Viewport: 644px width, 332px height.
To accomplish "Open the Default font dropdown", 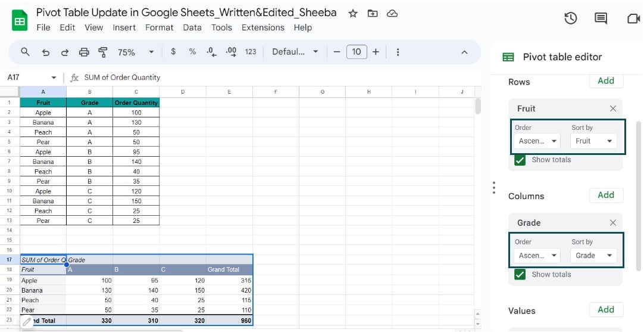I will pos(295,52).
